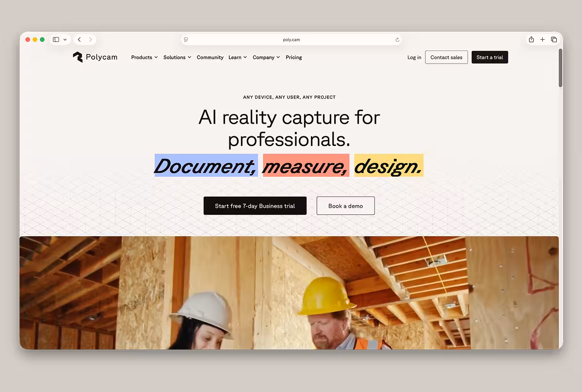Image resolution: width=582 pixels, height=392 pixels.
Task: Expand the Products menu
Action: (145, 57)
